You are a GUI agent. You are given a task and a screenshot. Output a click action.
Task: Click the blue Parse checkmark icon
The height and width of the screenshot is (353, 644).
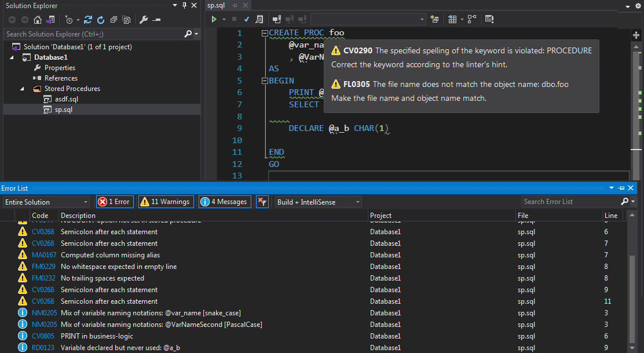click(247, 19)
